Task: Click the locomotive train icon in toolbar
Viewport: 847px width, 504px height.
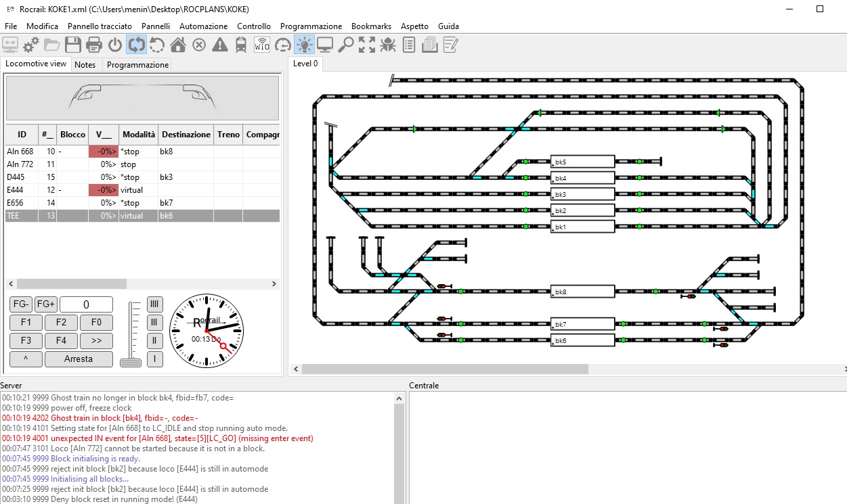Action: [241, 45]
